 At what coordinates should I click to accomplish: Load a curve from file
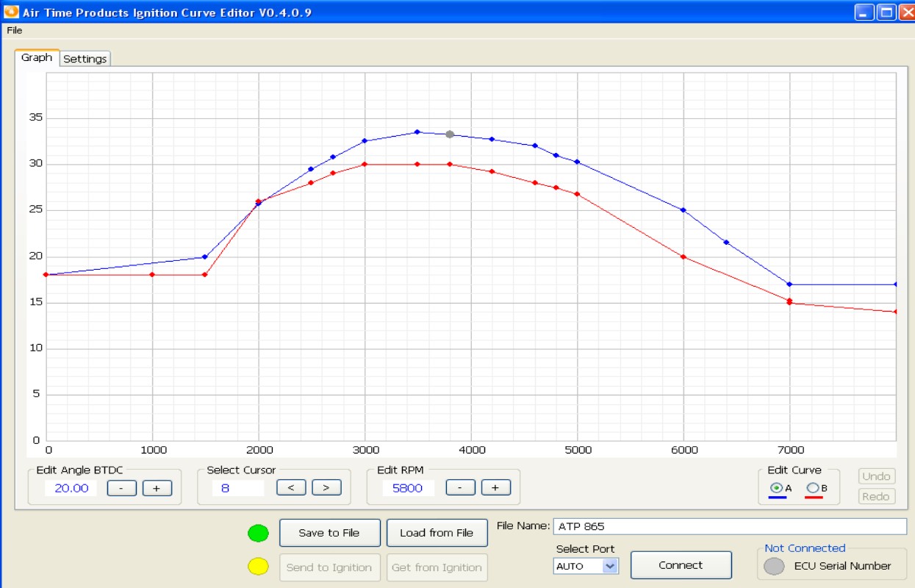pyautogui.click(x=437, y=533)
